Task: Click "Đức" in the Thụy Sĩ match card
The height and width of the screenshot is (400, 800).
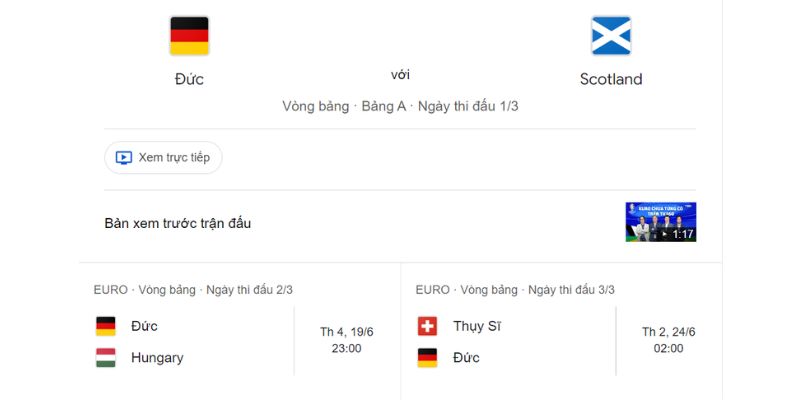Action: coord(466,357)
